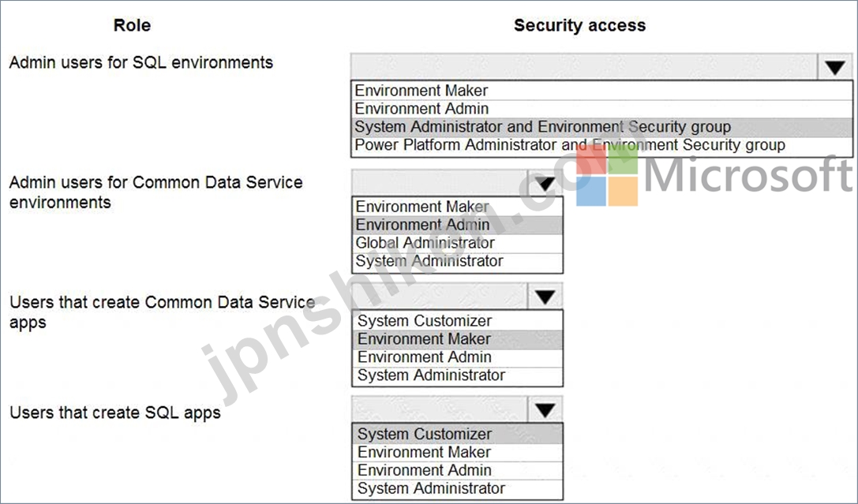This screenshot has width=858, height=504.
Task: Expand the Common Data Service admin dropdown arrow
Action: [545, 183]
